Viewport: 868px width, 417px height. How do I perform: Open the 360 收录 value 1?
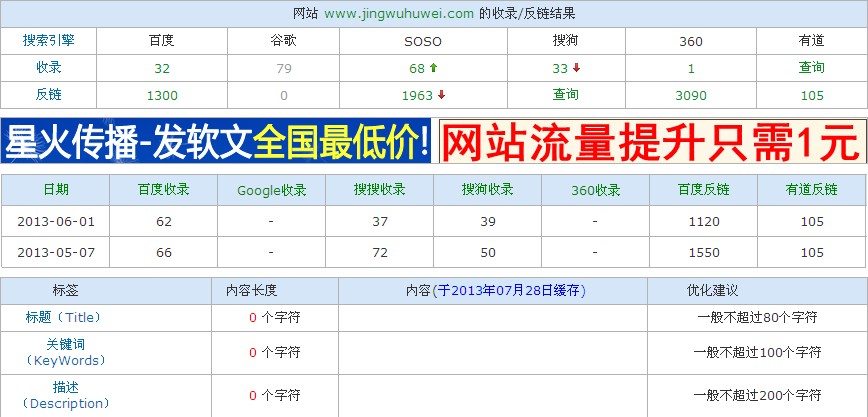(x=691, y=69)
